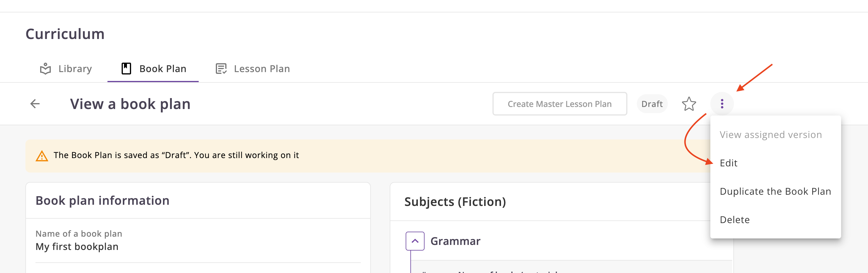Click the Draft status badge
868x273 pixels.
point(652,104)
